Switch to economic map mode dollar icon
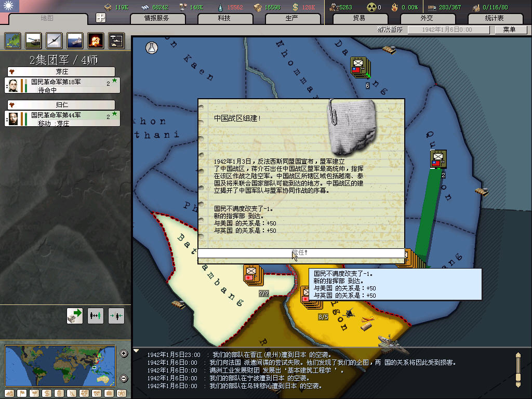The width and height of the screenshot is (532, 399). pos(47,393)
